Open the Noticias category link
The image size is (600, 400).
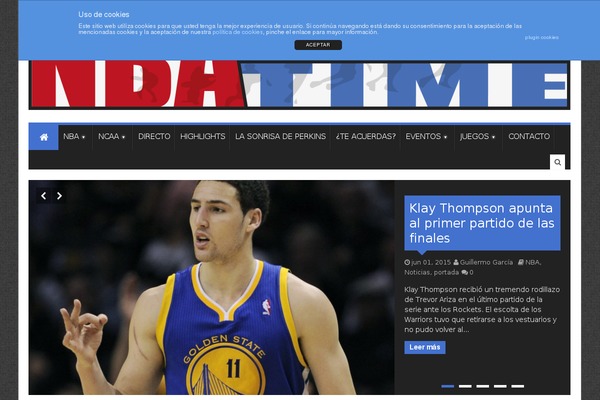417,272
